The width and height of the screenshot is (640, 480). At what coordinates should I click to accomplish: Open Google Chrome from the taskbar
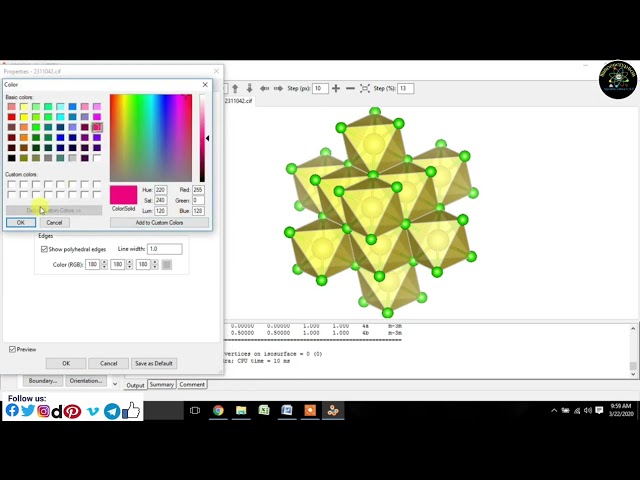click(218, 410)
